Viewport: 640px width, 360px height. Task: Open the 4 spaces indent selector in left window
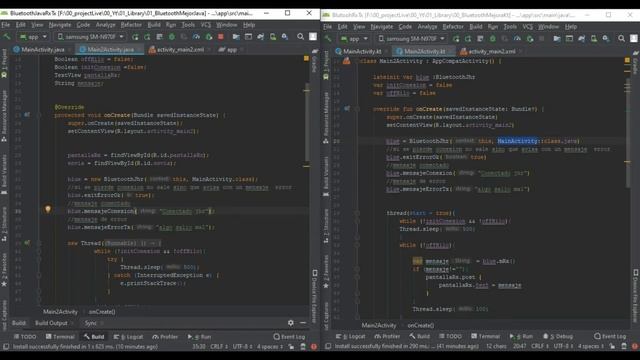click(270, 347)
